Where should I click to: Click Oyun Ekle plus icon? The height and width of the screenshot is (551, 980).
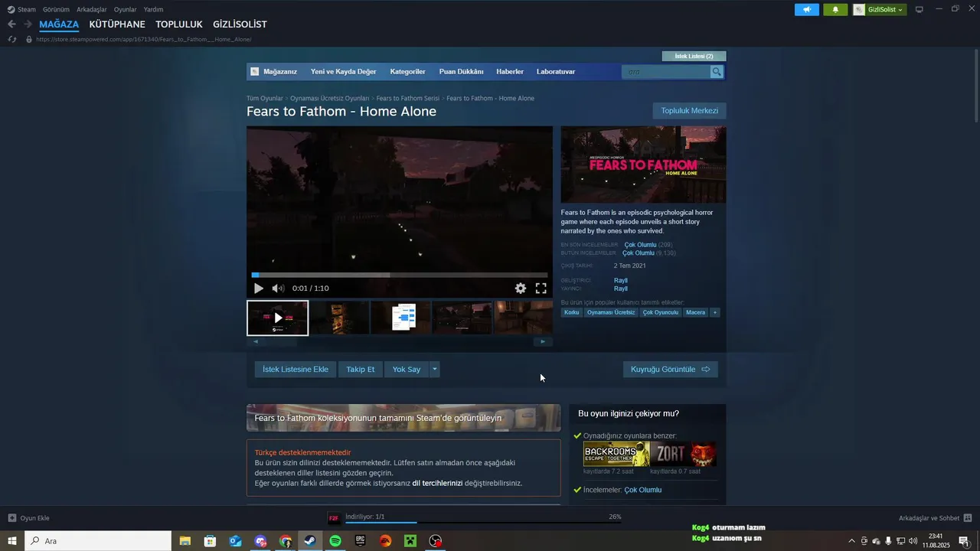point(12,518)
